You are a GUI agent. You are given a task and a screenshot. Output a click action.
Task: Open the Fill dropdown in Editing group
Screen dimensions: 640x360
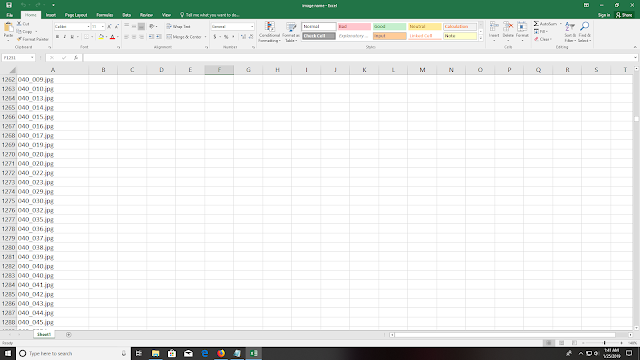(541, 31)
